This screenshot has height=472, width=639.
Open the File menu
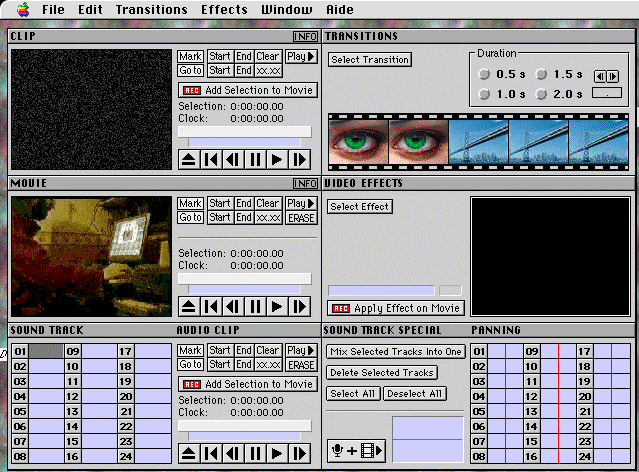pyautogui.click(x=53, y=9)
